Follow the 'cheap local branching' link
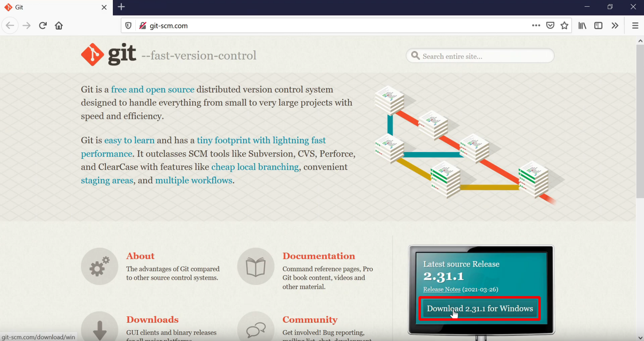Viewport: 644px width, 341px height. tap(255, 167)
